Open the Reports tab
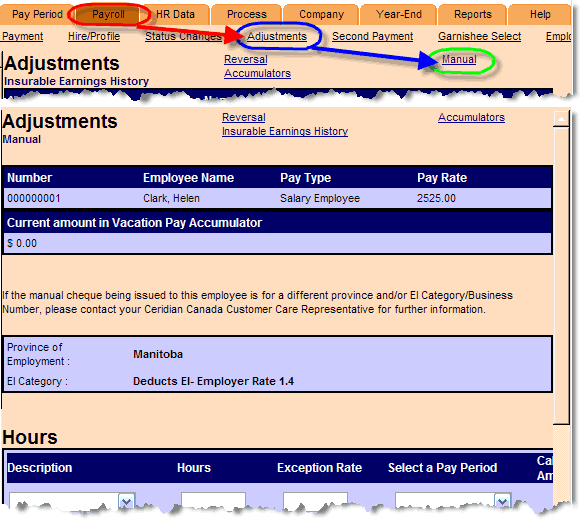 point(473,14)
